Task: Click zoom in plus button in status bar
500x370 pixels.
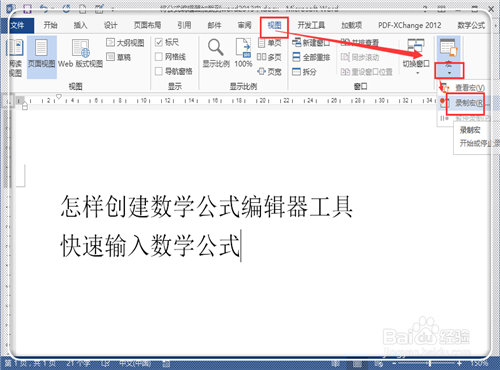Action: pos(459,363)
